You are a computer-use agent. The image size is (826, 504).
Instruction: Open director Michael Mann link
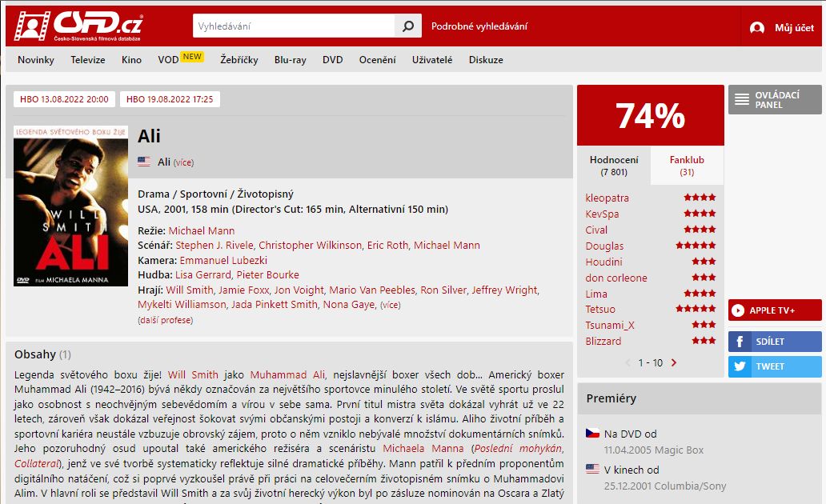click(x=201, y=230)
